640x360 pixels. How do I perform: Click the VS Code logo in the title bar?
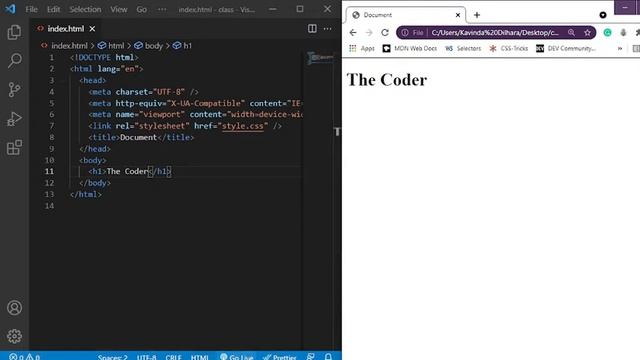[11, 9]
